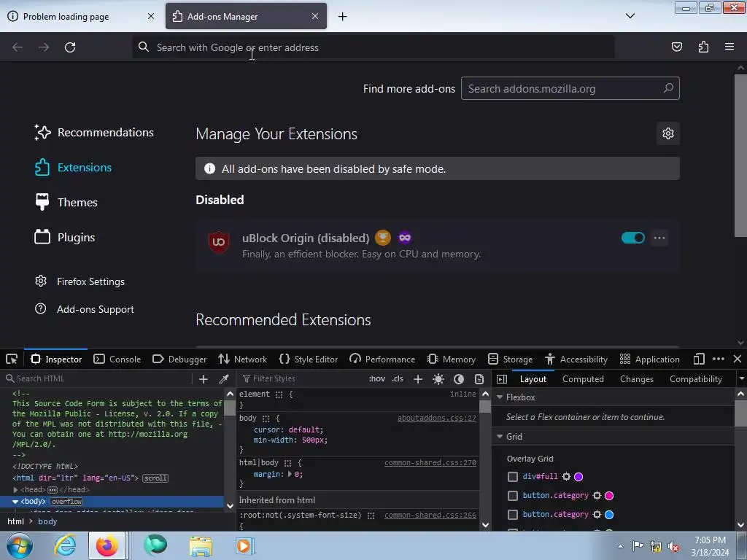Open the Windows Start menu
The width and height of the screenshot is (747, 560).
(19, 545)
